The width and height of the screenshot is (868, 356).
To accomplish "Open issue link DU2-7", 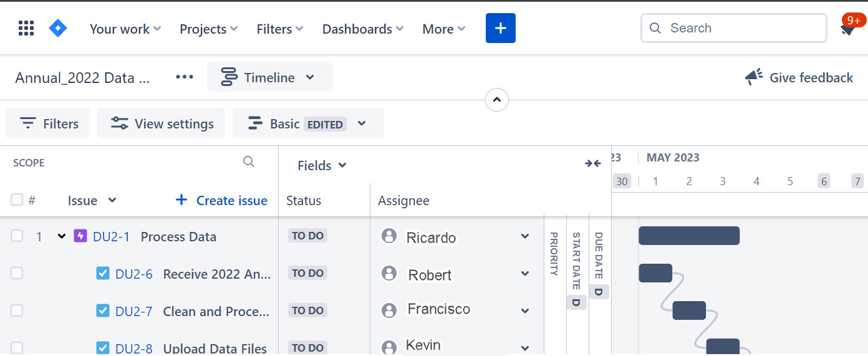I will pos(133,311).
